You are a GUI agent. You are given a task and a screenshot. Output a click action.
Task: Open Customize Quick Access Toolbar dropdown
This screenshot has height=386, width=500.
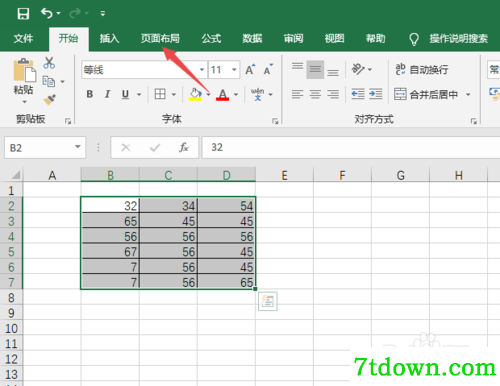pyautogui.click(x=103, y=14)
